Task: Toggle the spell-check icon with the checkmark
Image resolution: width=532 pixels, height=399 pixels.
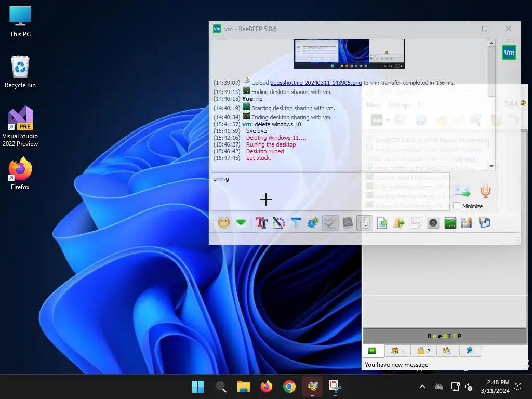Action: point(330,223)
